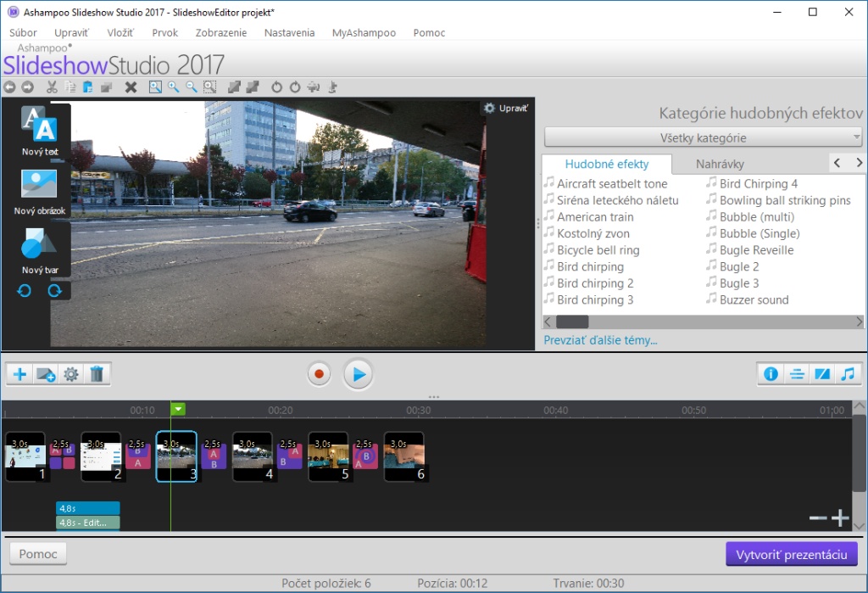868x593 pixels.
Task: Open the Všetky kategórie dropdown
Action: point(703,137)
